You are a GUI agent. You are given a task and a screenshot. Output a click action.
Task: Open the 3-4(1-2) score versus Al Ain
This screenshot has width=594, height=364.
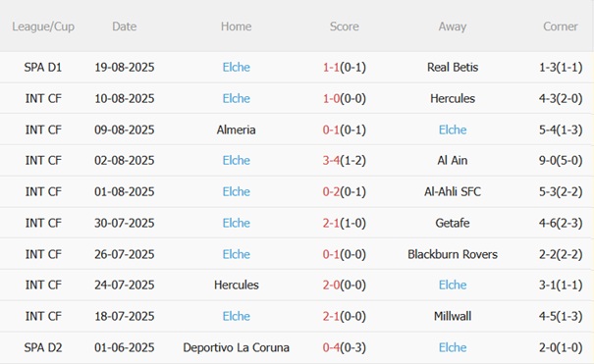pos(344,161)
